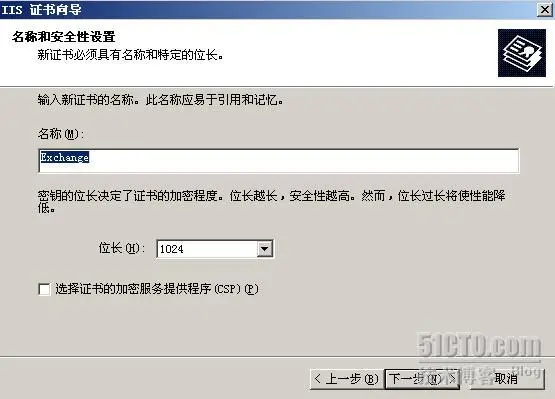Enable 选择证书的加密服务提供程序 (CSP) checkbox
Viewport: 555px width, 399px height.
[x=44, y=289]
